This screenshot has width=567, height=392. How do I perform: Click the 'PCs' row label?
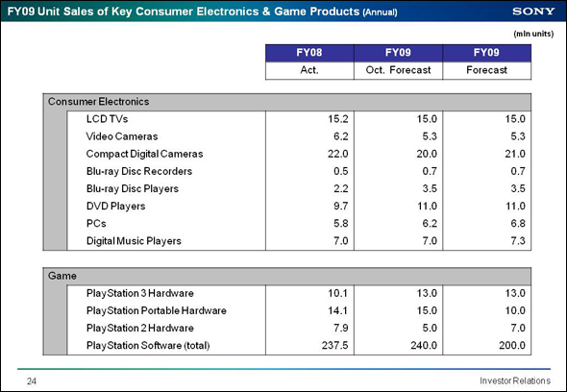tap(96, 224)
